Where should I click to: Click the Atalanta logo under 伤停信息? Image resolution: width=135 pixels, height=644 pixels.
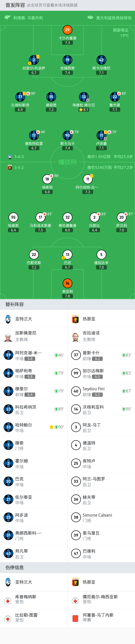(8, 582)
